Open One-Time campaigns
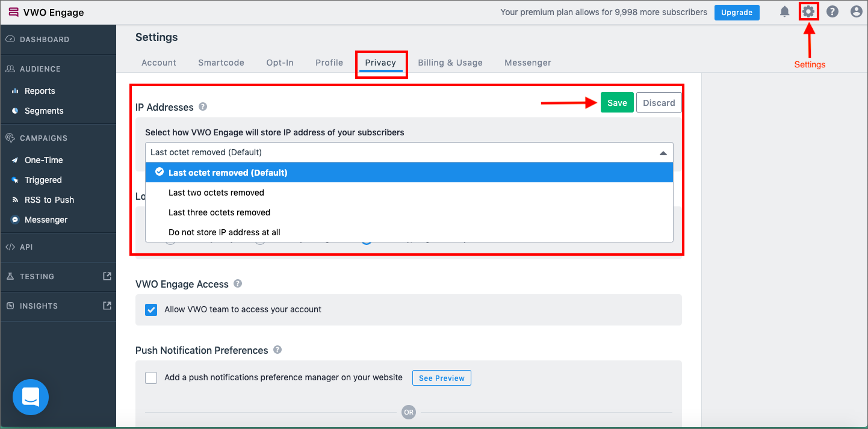 (44, 160)
